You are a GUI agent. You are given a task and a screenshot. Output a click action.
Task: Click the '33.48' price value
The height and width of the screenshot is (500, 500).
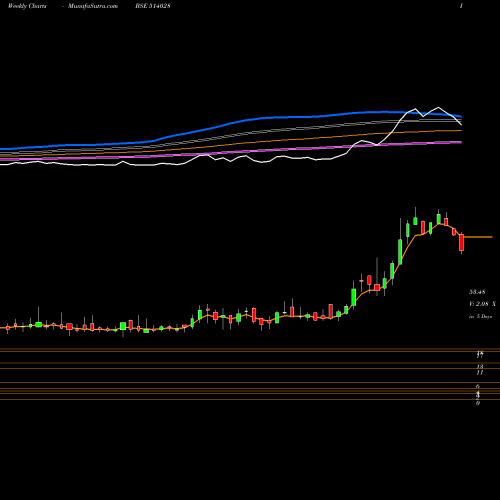pyautogui.click(x=477, y=292)
